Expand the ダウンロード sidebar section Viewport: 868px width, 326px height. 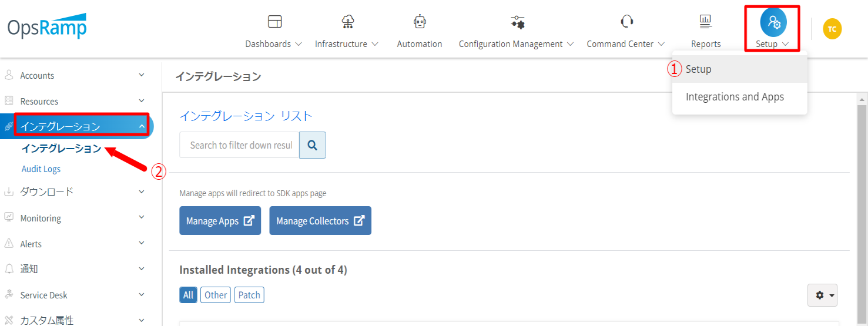[141, 191]
